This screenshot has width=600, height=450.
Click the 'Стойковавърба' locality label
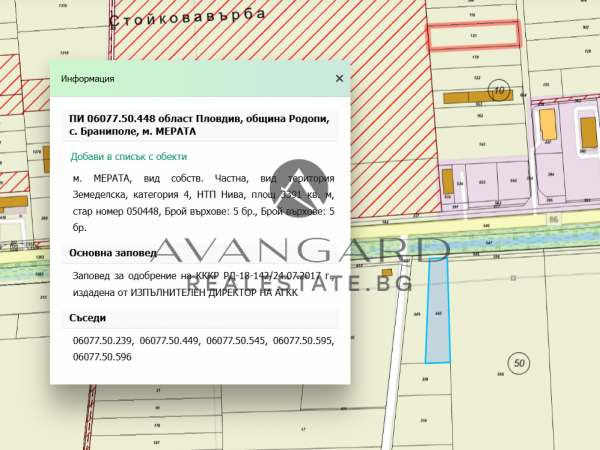point(187,18)
